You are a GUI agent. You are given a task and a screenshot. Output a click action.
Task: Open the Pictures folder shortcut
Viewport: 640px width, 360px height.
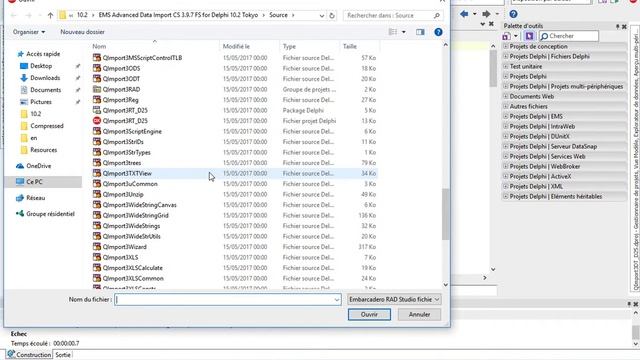pos(41,102)
